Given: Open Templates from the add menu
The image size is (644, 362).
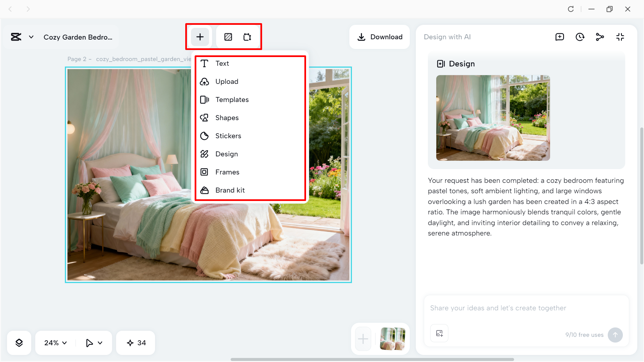Looking at the screenshot, I should [232, 99].
